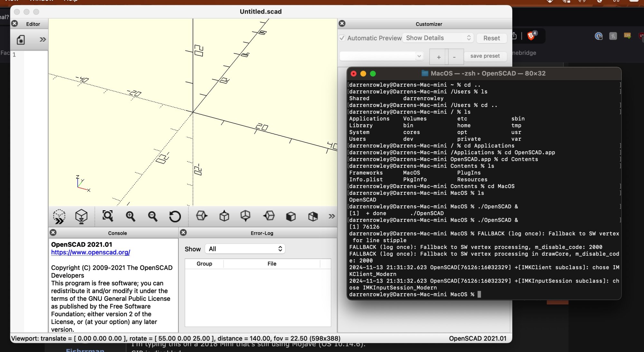Click OpenSCAD 2021.01 in the status bar
The width and height of the screenshot is (644, 352).
pyautogui.click(x=478, y=338)
